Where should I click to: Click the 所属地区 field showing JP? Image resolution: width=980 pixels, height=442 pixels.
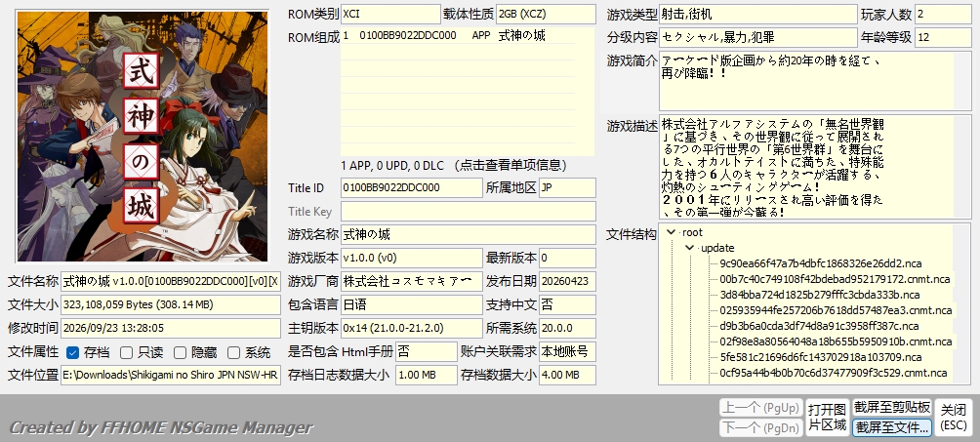pos(567,187)
